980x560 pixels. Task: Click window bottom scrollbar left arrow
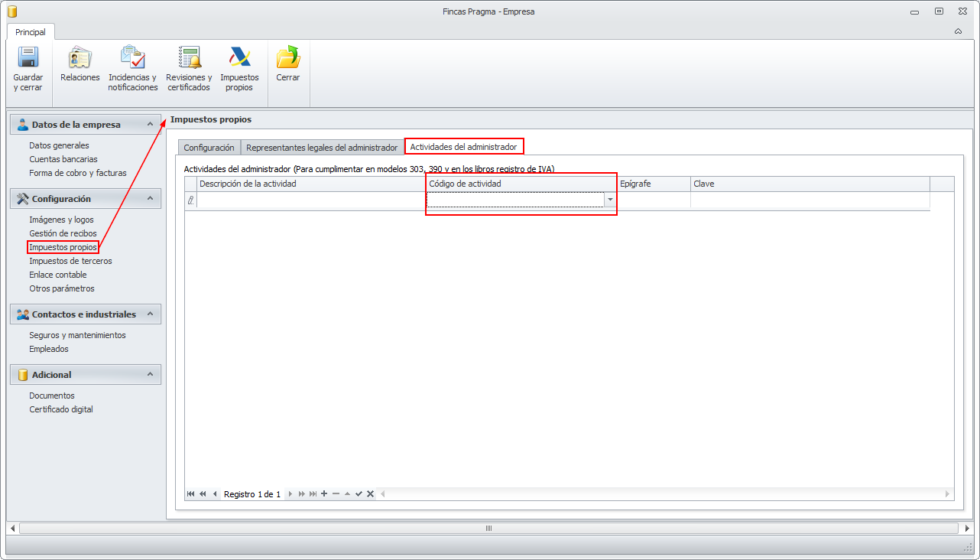coord(12,528)
